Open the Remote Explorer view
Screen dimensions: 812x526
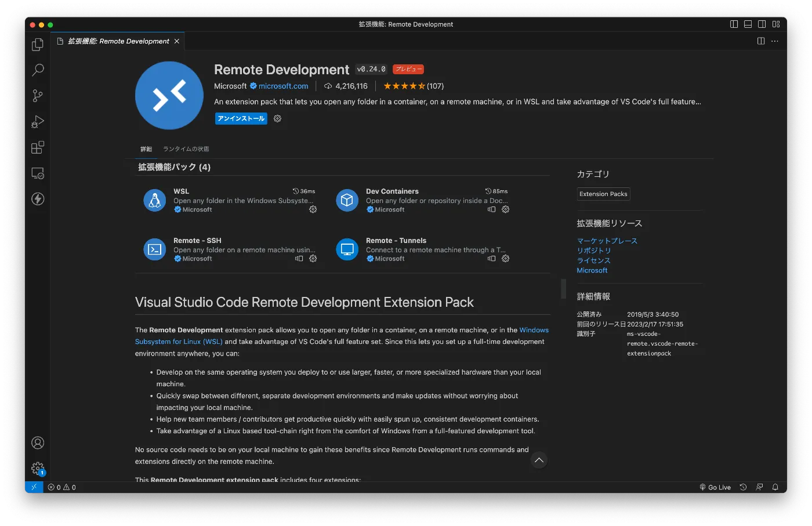click(x=38, y=173)
